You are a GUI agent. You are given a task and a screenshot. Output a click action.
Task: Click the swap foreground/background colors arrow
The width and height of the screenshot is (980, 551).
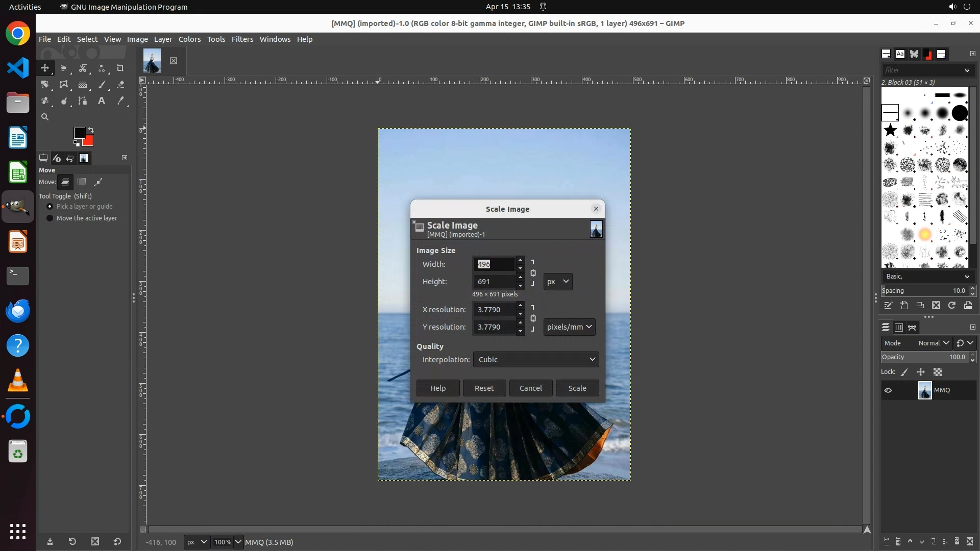coord(91,130)
